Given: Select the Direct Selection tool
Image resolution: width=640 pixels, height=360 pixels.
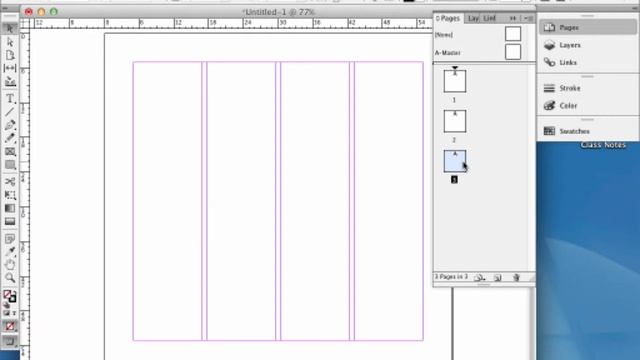Looking at the screenshot, I should click(10, 42).
